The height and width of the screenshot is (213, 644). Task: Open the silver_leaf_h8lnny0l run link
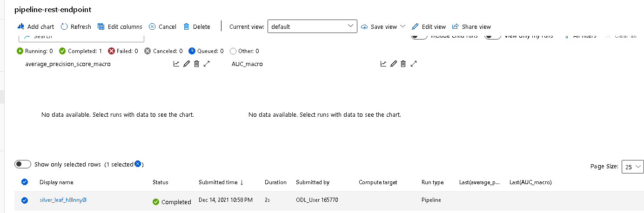click(63, 200)
